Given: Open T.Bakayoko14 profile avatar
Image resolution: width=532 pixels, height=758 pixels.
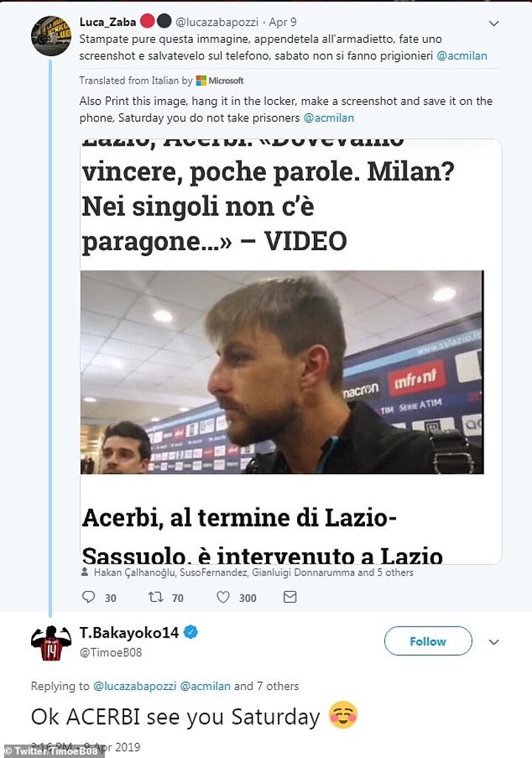Looking at the screenshot, I should (x=51, y=643).
